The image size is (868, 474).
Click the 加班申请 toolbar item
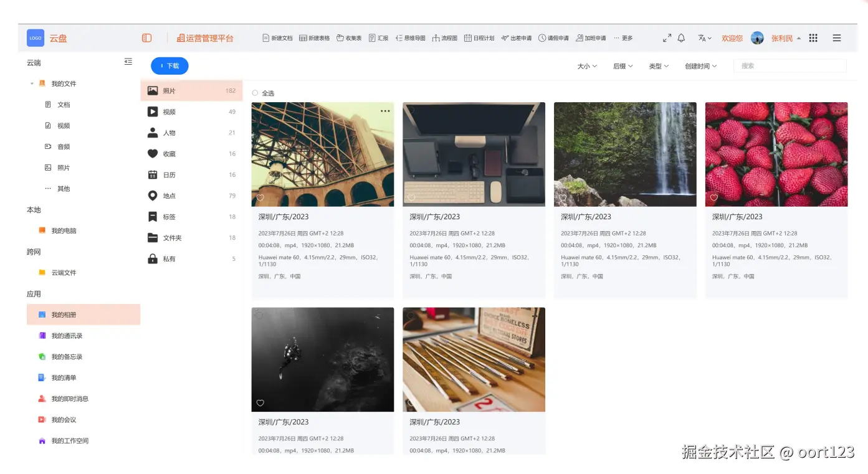pos(591,38)
